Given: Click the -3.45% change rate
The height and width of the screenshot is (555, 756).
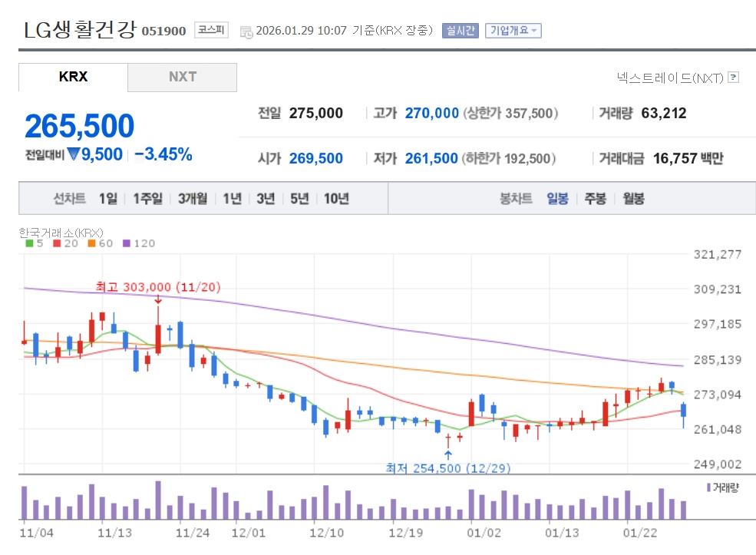Looking at the screenshot, I should (x=163, y=154).
